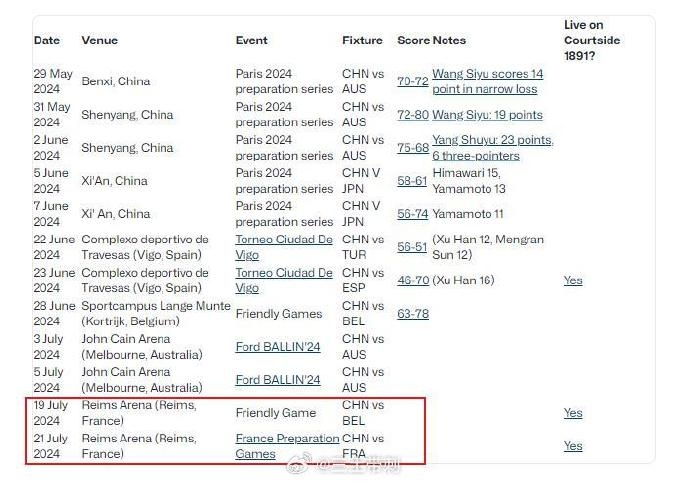Open the 56-74 score link
Image resolution: width=690 pixels, height=481 pixels.
(412, 214)
